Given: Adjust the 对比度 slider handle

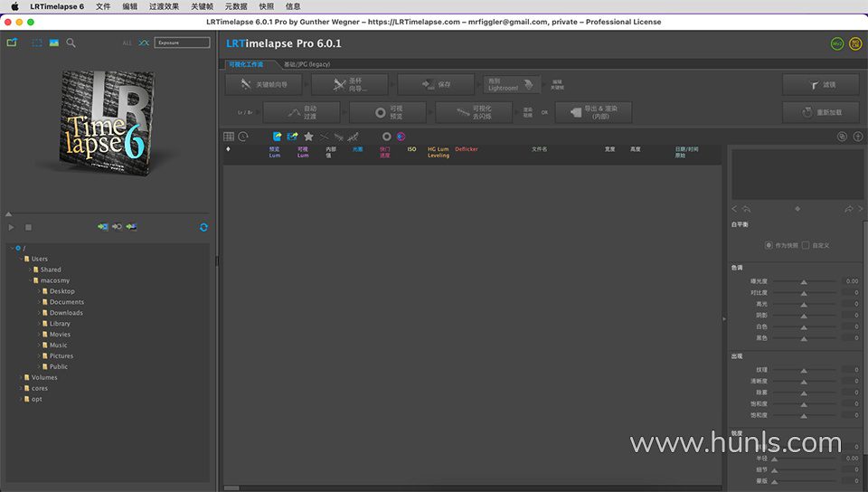Looking at the screenshot, I should pyautogui.click(x=804, y=293).
